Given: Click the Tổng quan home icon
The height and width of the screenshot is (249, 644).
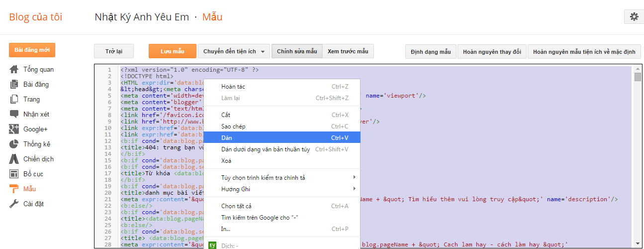Looking at the screenshot, I should [x=14, y=69].
